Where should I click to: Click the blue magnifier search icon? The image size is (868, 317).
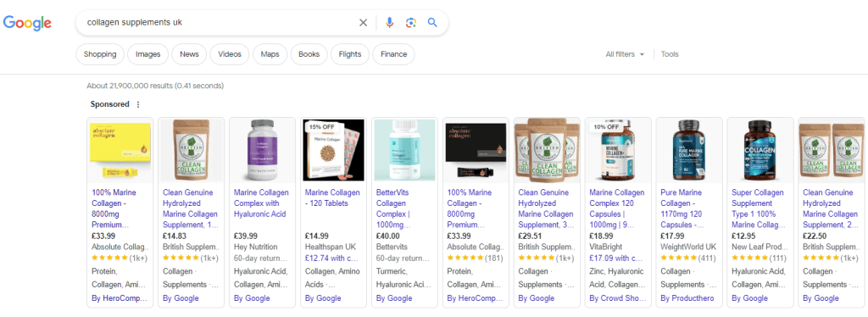pyautogui.click(x=432, y=23)
